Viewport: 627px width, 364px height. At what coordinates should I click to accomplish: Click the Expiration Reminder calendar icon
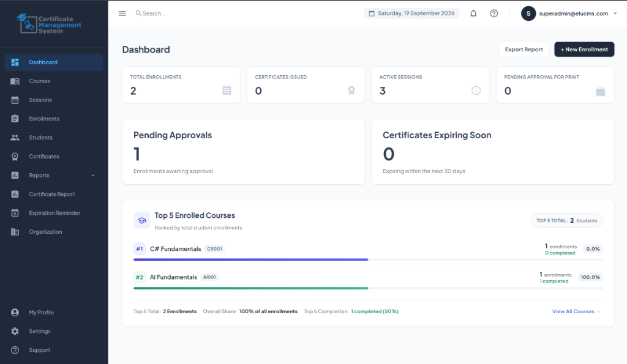point(15,213)
